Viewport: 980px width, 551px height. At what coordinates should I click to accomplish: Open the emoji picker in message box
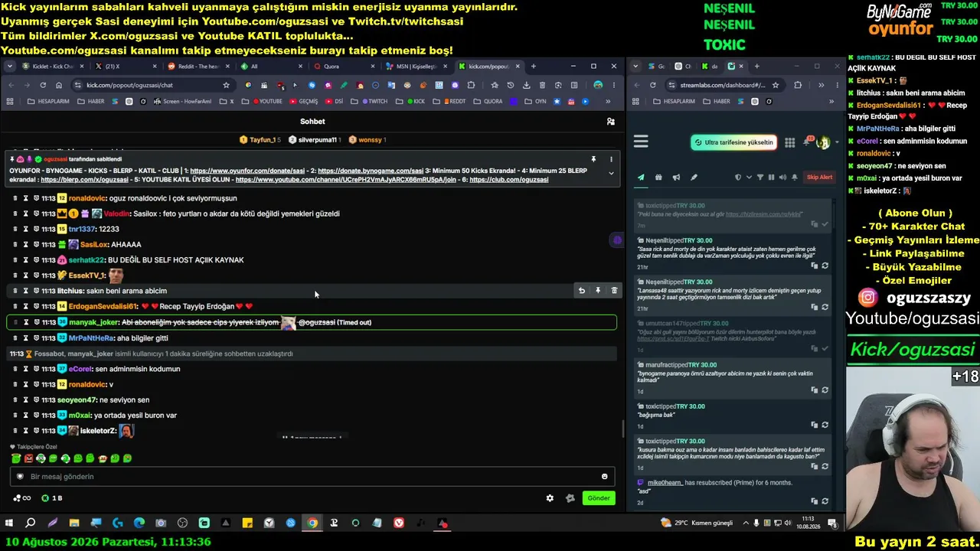coord(604,477)
